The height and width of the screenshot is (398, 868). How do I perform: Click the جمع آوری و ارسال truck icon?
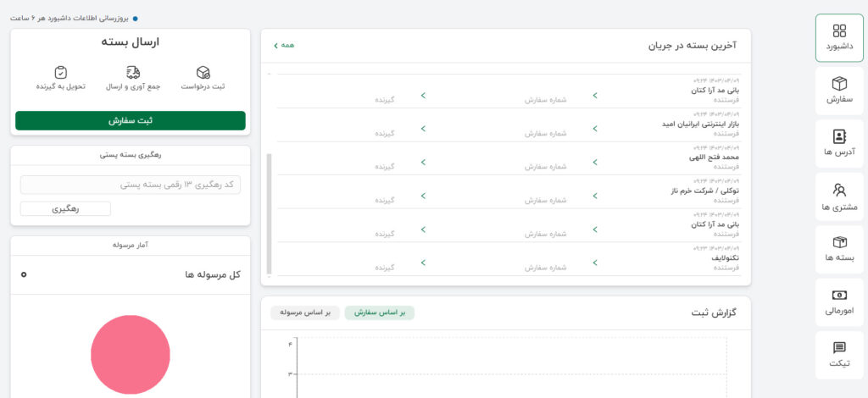(x=133, y=73)
